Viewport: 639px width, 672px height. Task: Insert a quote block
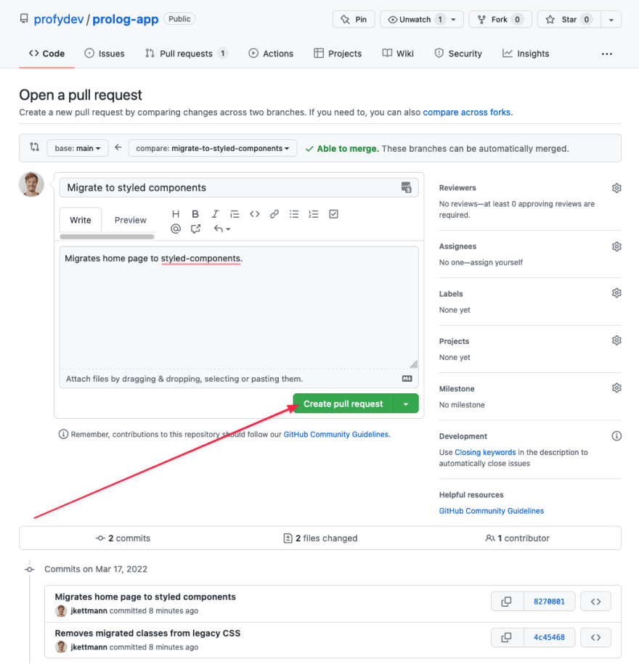click(235, 214)
